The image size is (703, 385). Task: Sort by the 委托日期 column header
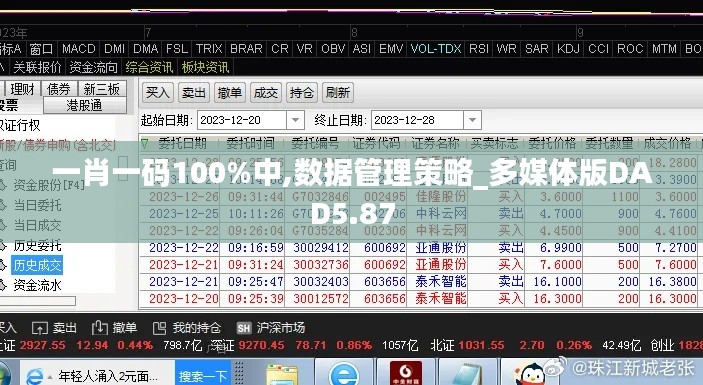(x=182, y=143)
